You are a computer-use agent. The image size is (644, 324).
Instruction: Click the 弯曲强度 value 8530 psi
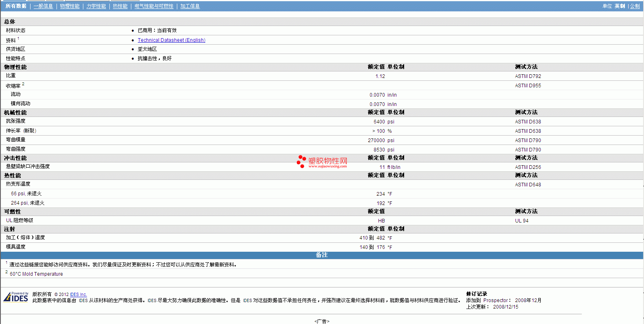point(384,150)
